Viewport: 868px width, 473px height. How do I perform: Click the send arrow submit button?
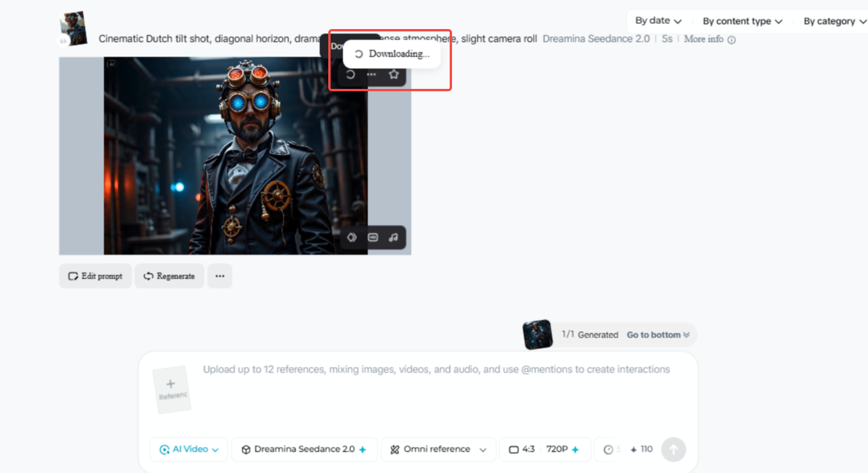673,449
